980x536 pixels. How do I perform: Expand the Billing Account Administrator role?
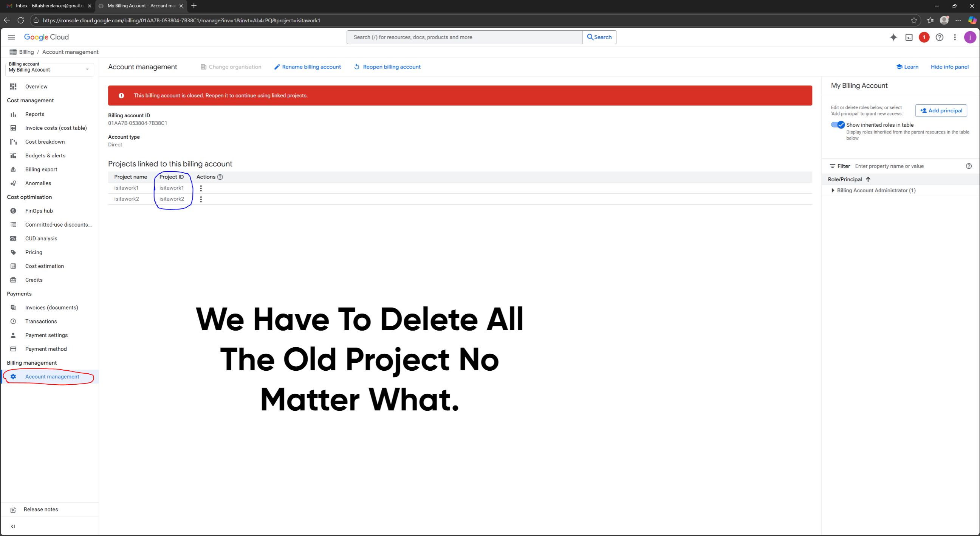point(833,190)
